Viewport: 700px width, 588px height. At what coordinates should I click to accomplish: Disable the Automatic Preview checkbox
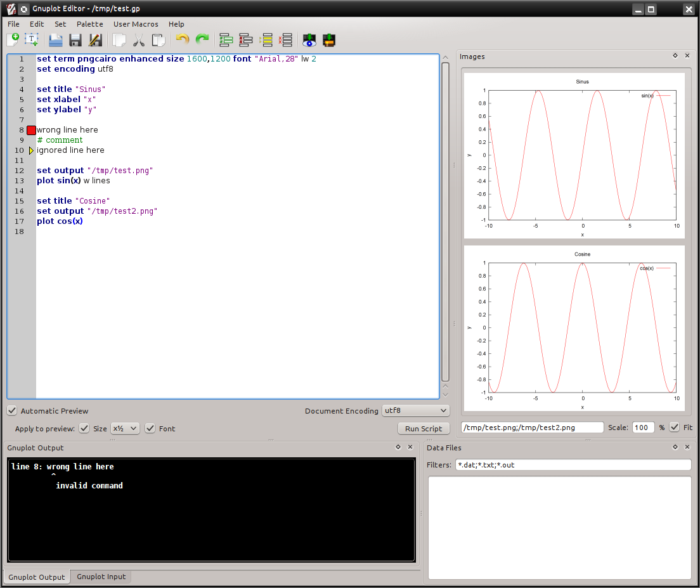coord(12,411)
